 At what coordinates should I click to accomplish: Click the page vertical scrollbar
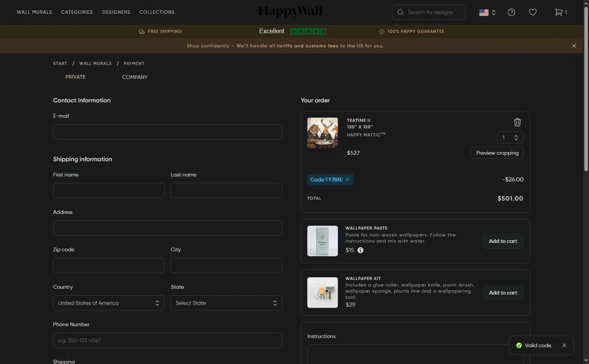(586, 88)
